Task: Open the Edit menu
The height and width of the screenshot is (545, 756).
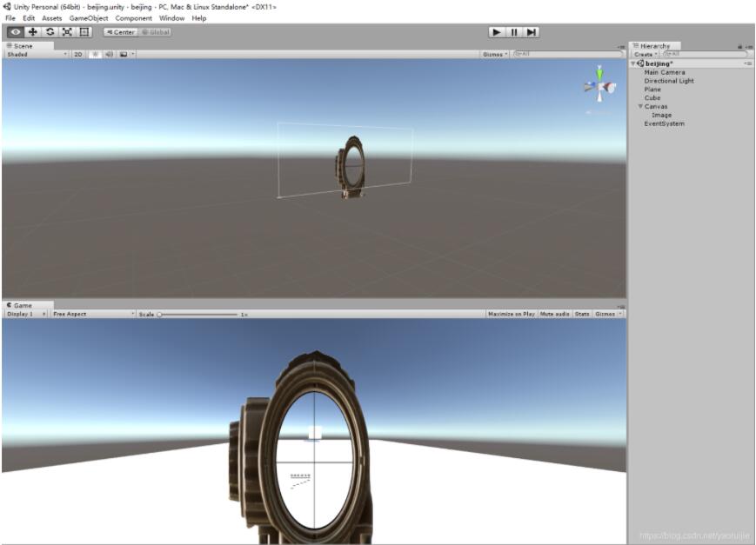Action: pos(29,18)
